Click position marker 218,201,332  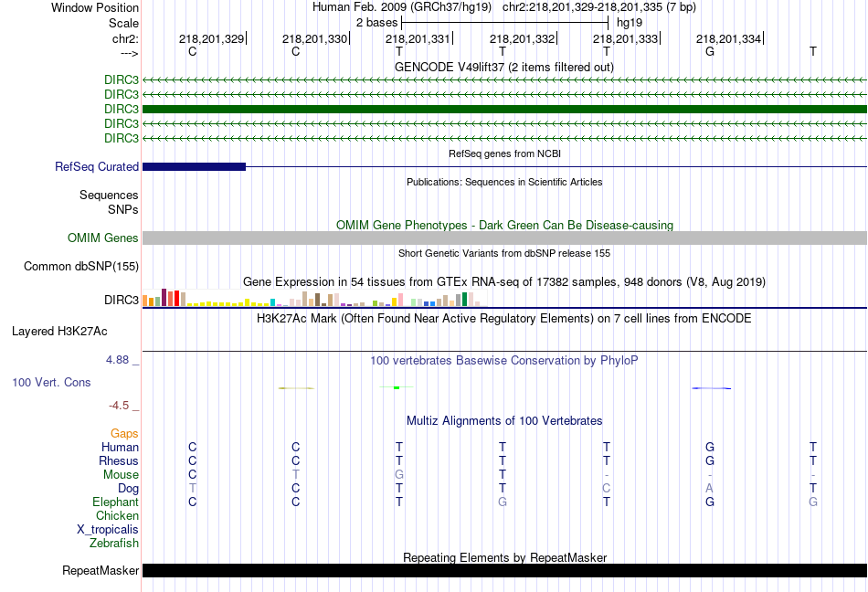point(522,38)
